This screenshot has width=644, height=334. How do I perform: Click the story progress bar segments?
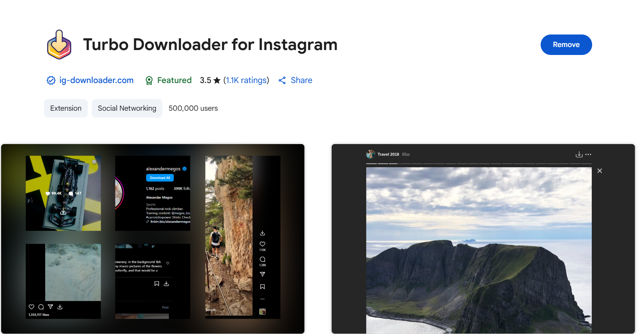(x=479, y=163)
